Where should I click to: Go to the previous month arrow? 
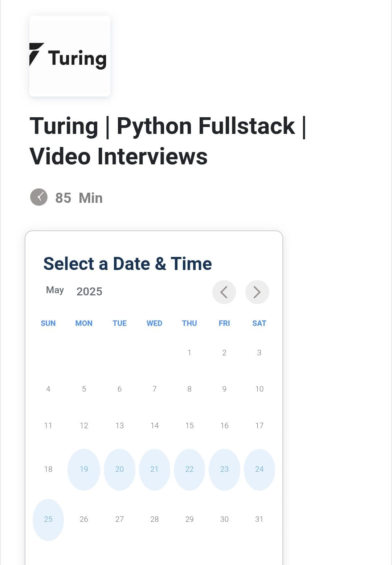[x=224, y=292]
